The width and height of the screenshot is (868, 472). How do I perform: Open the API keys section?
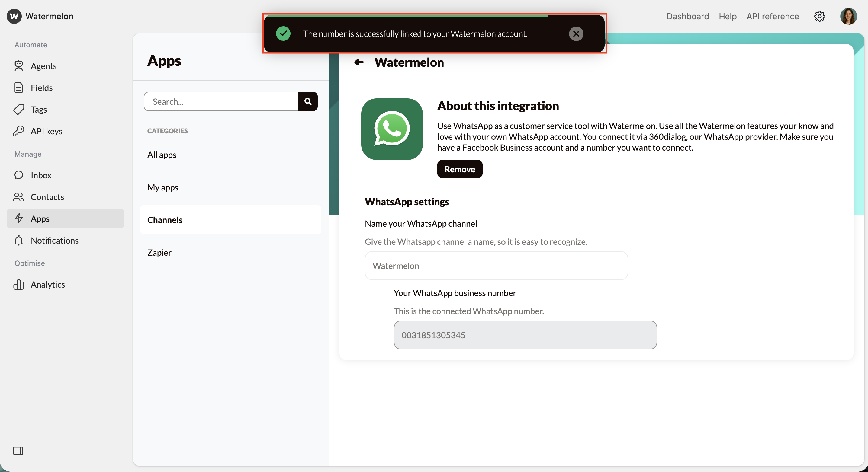tap(47, 131)
